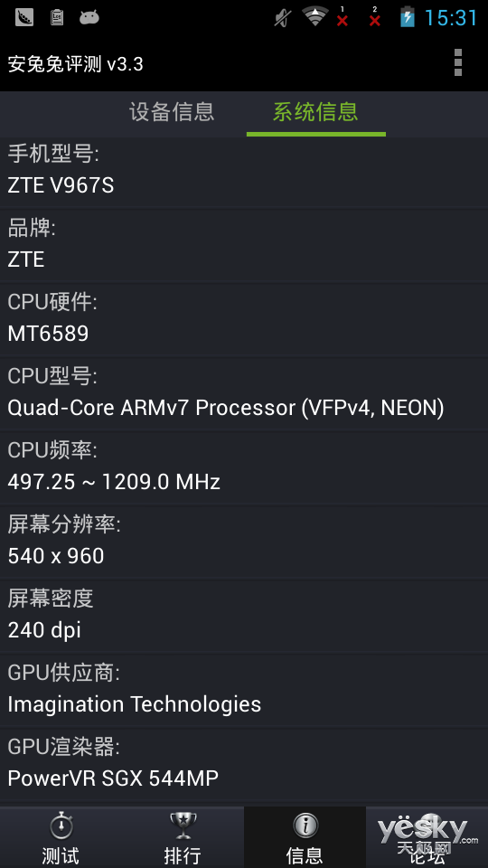The width and height of the screenshot is (488, 868).
Task: Switch to the 设备信息 tab
Action: tap(172, 112)
